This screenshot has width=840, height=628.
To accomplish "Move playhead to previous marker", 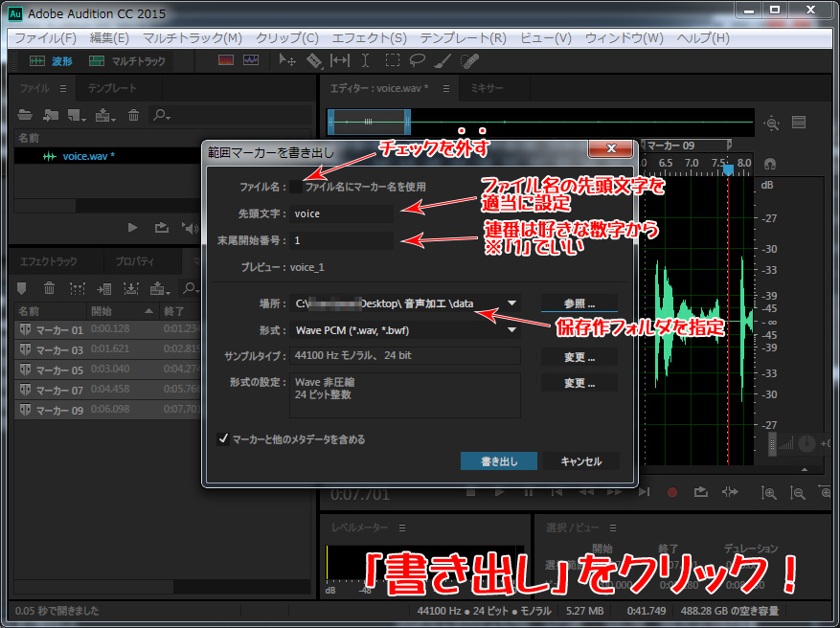I will (x=557, y=493).
